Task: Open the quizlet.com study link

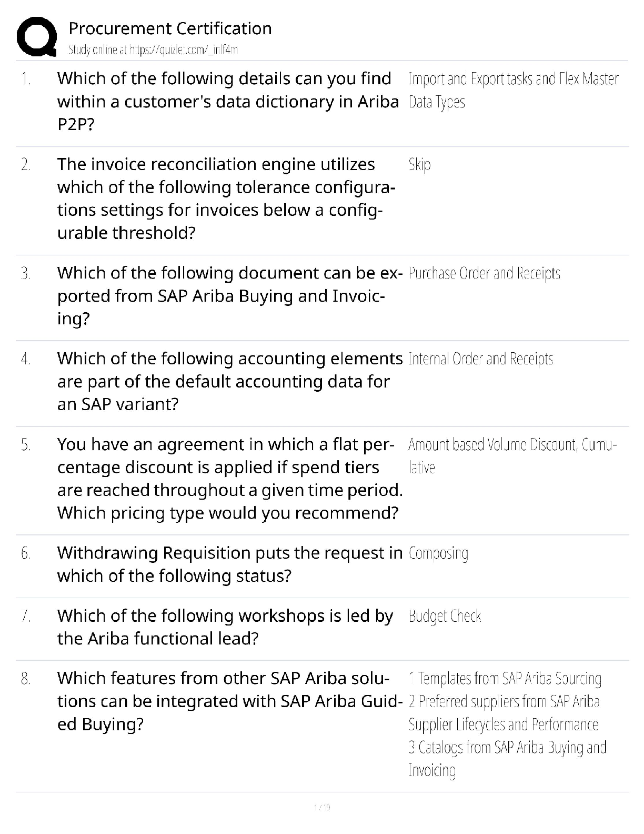Action: 153,50
